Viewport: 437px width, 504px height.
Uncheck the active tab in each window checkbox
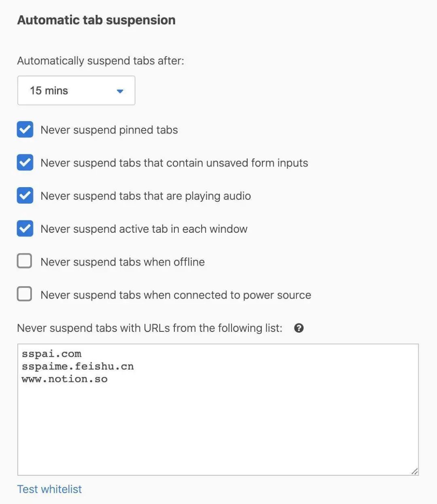[25, 229]
